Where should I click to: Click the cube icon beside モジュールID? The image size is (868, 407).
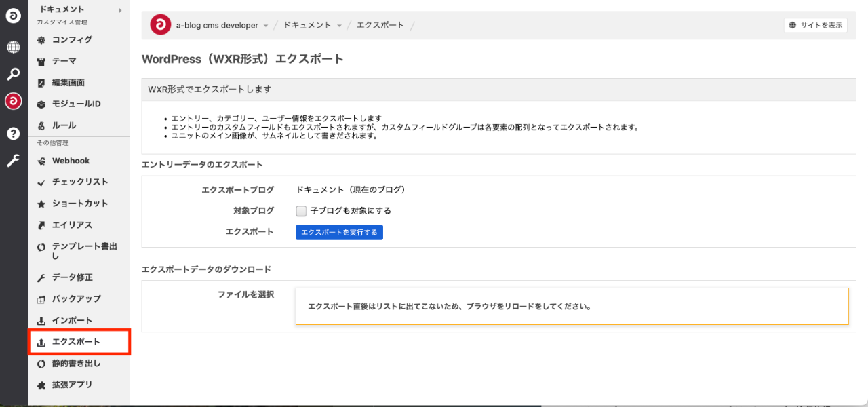pyautogui.click(x=41, y=104)
